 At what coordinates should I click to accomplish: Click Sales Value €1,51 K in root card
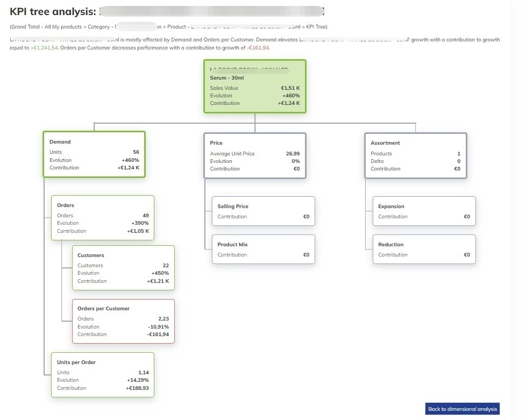255,88
